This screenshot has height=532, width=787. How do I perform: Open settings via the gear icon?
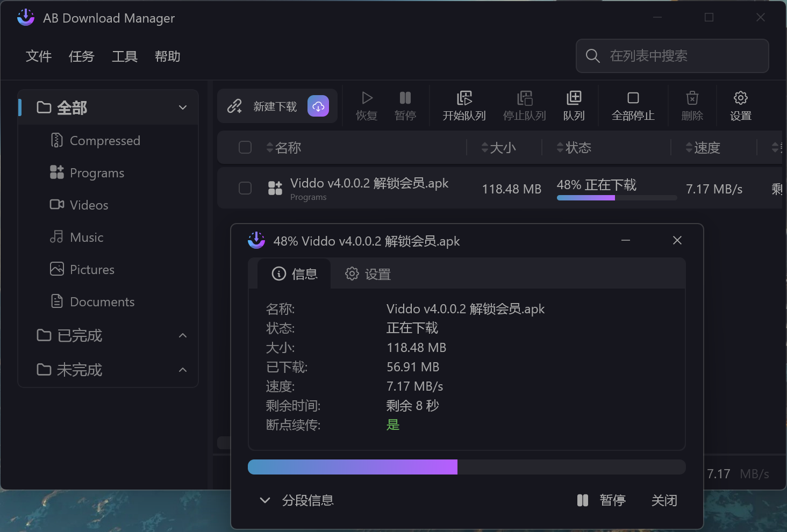(741, 105)
